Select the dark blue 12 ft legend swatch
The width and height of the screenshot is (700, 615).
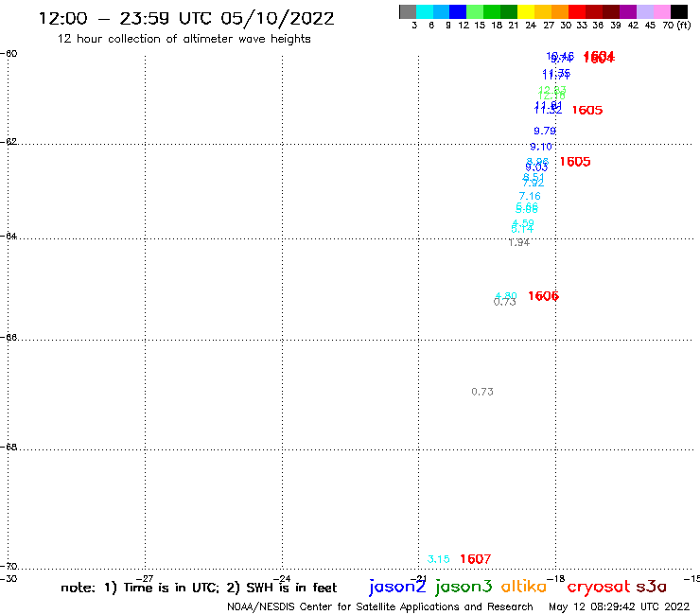(459, 11)
